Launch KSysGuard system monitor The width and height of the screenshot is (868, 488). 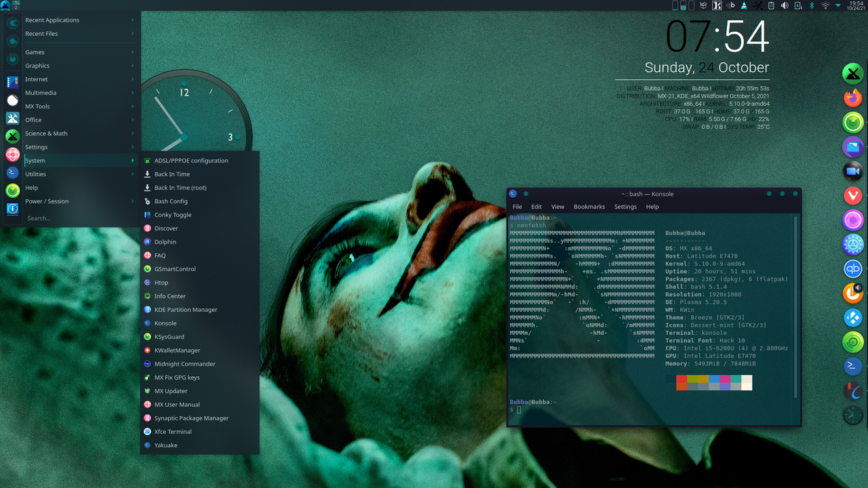click(x=199, y=337)
